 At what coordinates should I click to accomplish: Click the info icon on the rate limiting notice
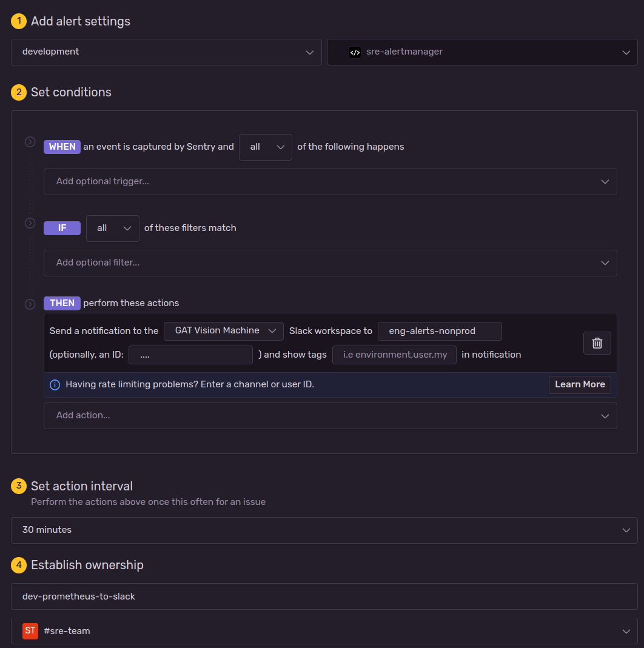55,384
